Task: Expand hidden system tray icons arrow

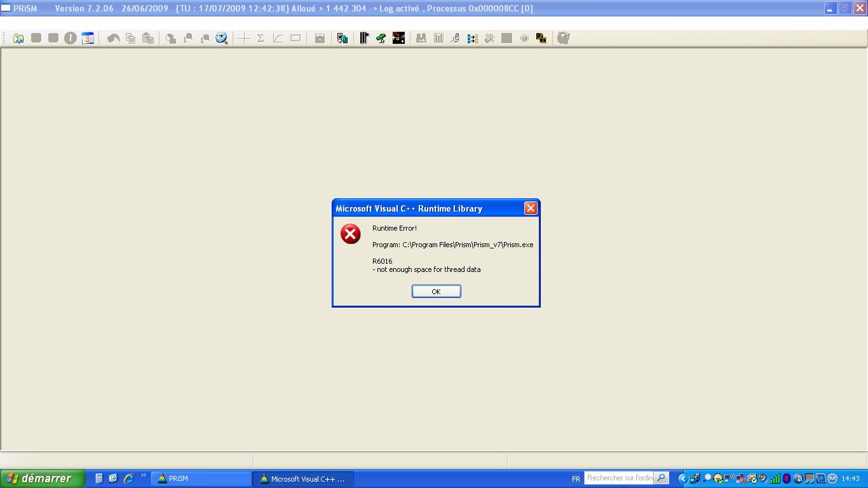Action: 683,478
